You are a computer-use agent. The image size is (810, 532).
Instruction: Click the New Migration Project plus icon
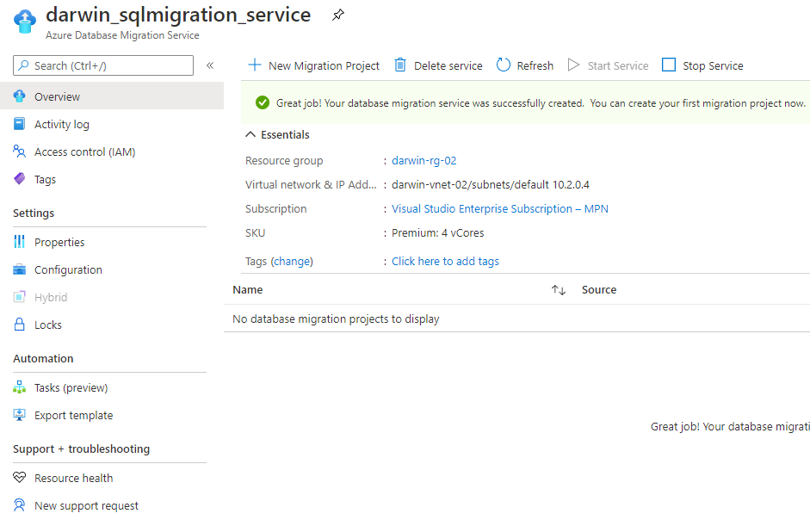[255, 65]
